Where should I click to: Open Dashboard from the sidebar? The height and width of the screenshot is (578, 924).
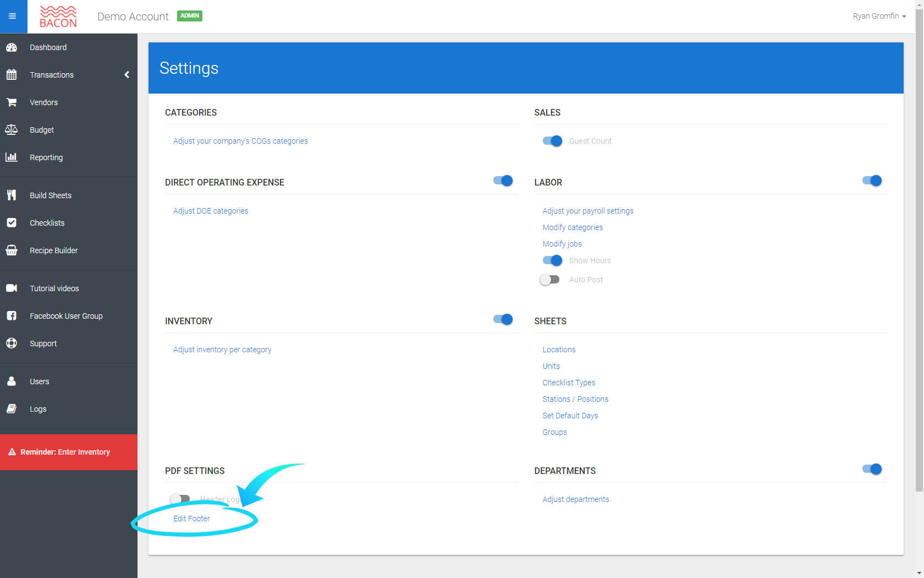(x=69, y=47)
